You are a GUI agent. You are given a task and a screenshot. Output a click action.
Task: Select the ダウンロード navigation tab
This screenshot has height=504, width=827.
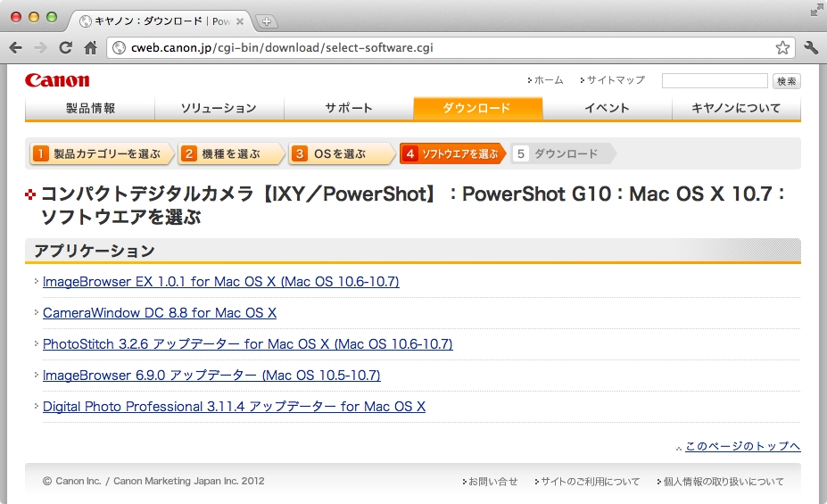478,108
